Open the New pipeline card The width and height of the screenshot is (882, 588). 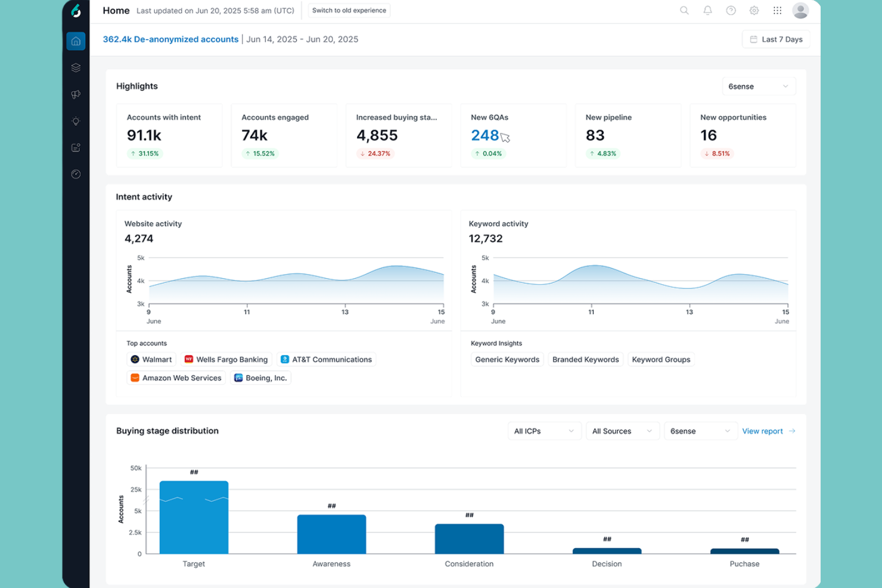[628, 135]
